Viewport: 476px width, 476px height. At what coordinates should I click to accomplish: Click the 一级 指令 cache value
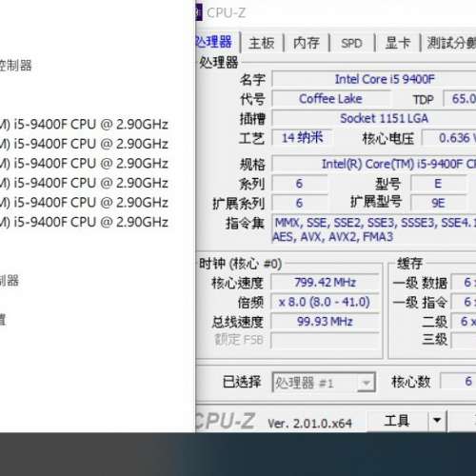click(464, 302)
